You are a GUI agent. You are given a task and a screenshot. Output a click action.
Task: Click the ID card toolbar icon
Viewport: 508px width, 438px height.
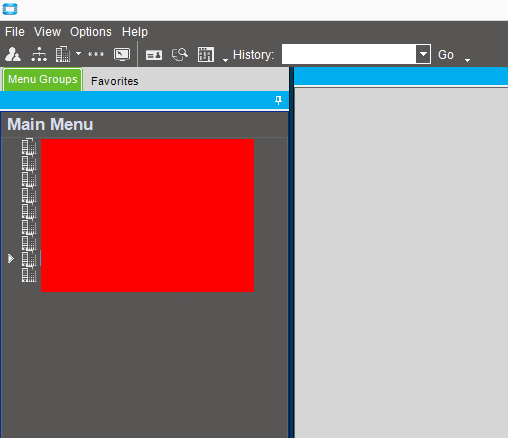(154, 55)
